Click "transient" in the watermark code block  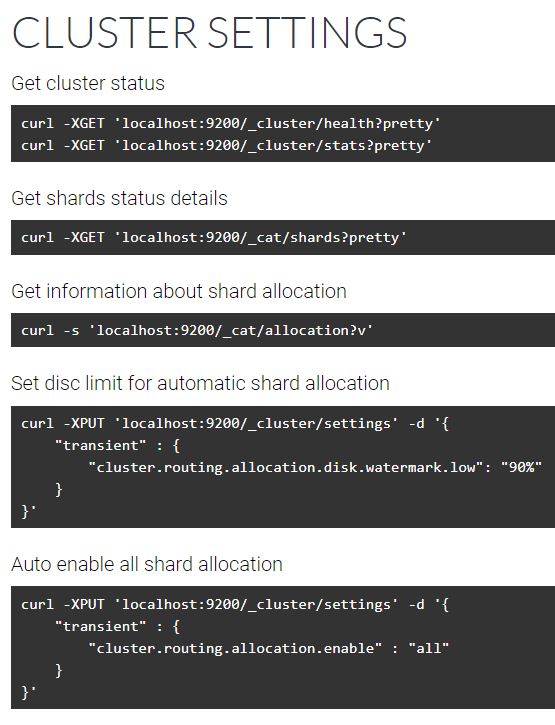(100, 445)
